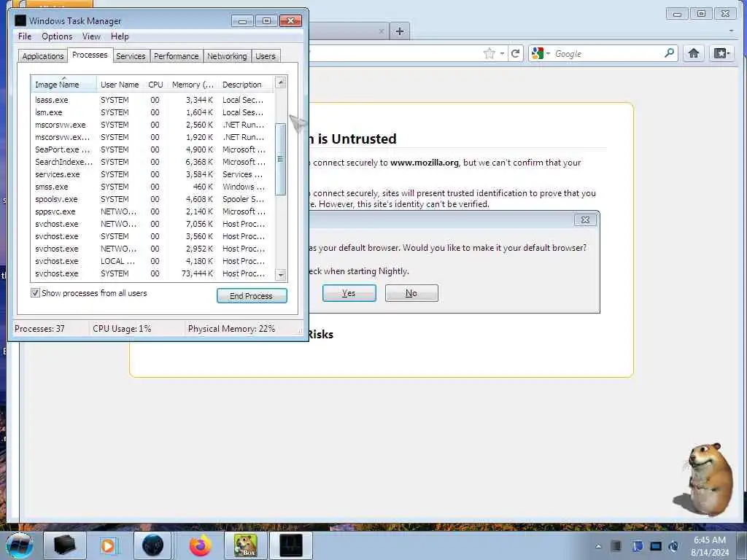Open the Start menu orb
This screenshot has width=747, height=560.
pos(20,545)
